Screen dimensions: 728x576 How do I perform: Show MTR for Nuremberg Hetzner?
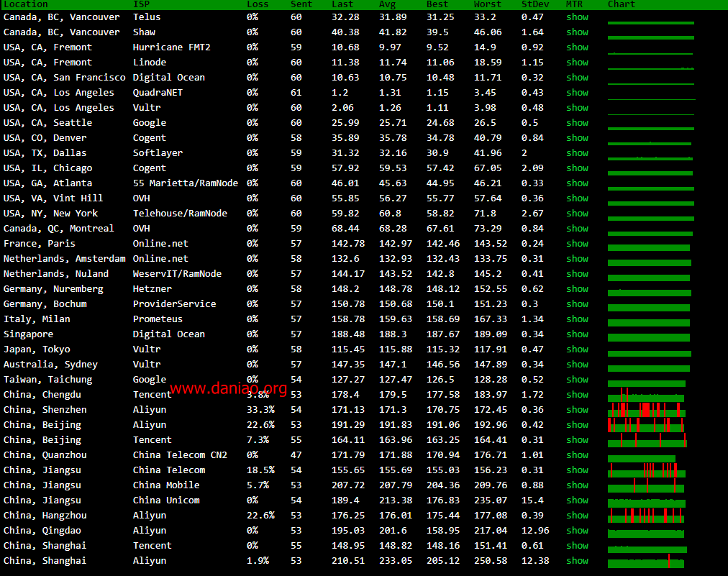pos(577,288)
